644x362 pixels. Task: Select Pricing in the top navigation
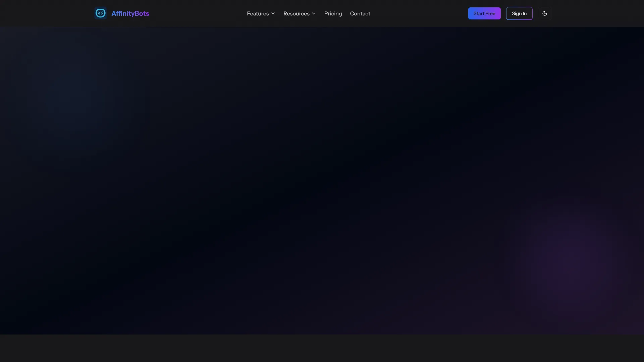tap(333, 13)
